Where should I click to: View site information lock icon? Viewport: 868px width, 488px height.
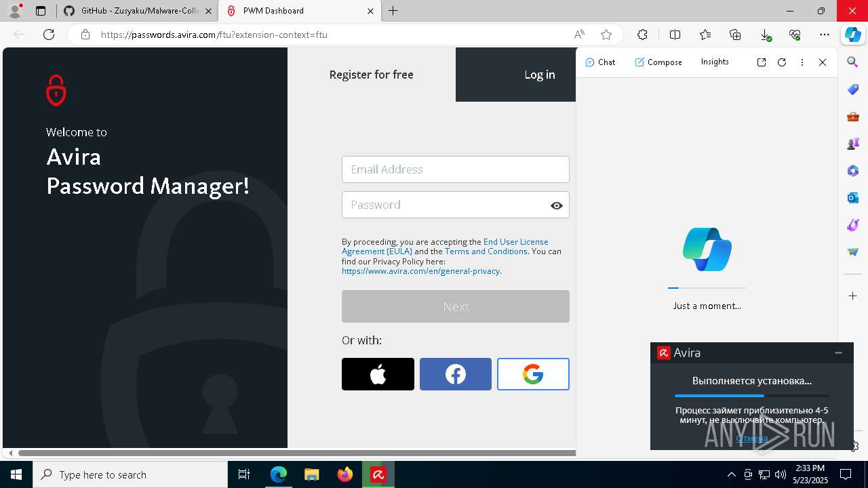(85, 35)
